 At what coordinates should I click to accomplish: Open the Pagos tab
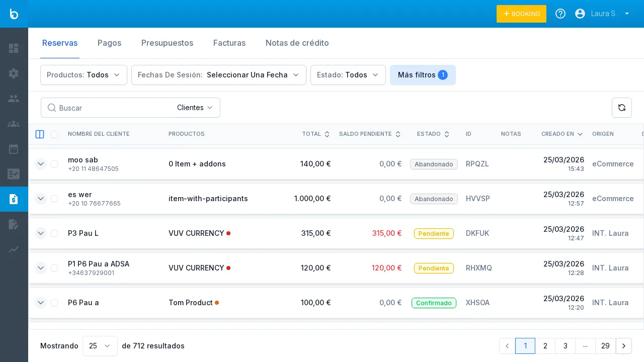(x=109, y=43)
